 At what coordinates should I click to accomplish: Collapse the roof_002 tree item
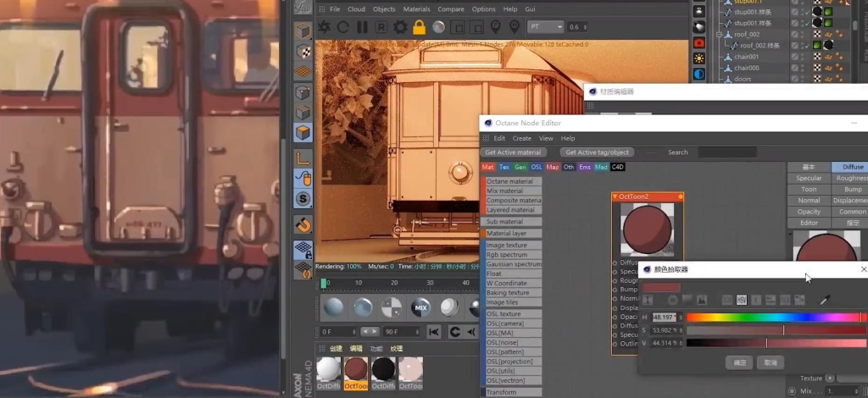coord(720,34)
